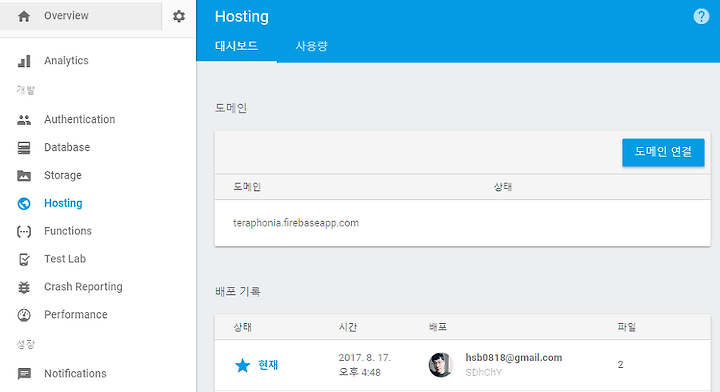This screenshot has height=392, width=720.
Task: Open the Database section
Action: [67, 147]
